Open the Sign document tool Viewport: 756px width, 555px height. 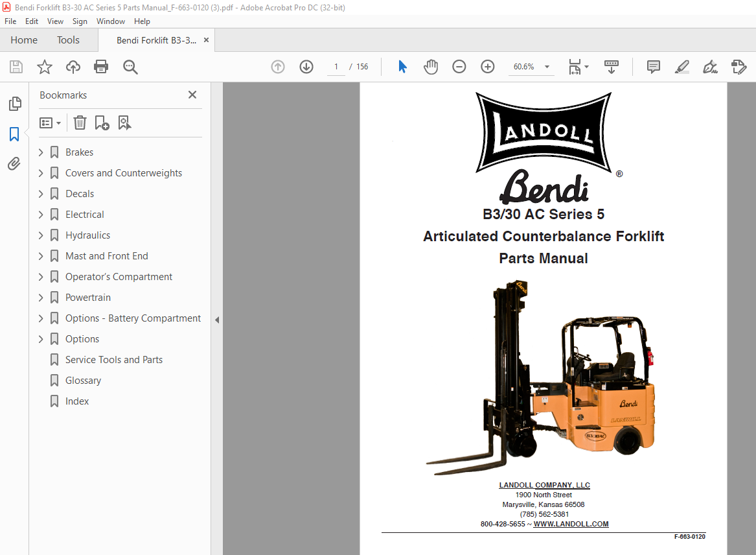710,67
